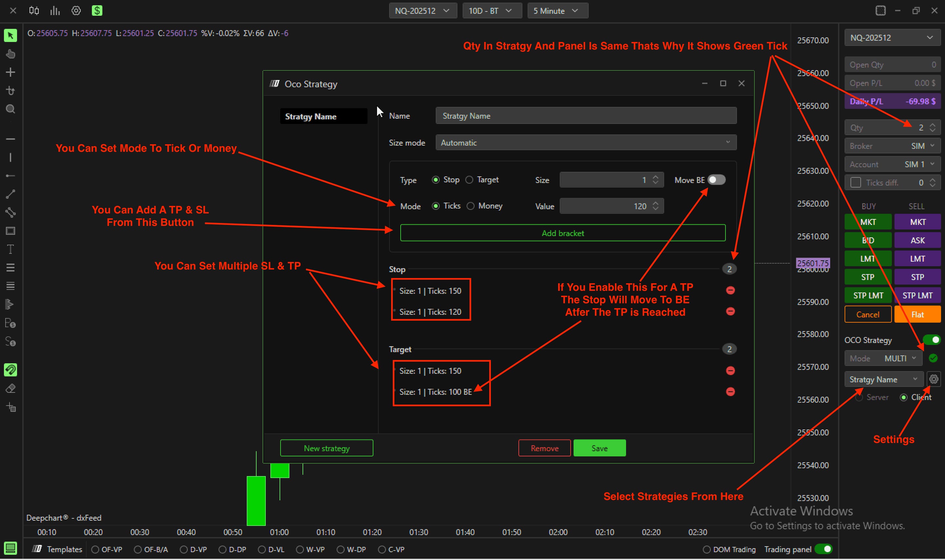Select the hand pan tool
Image resolution: width=945 pixels, height=560 pixels.
pyautogui.click(x=10, y=54)
